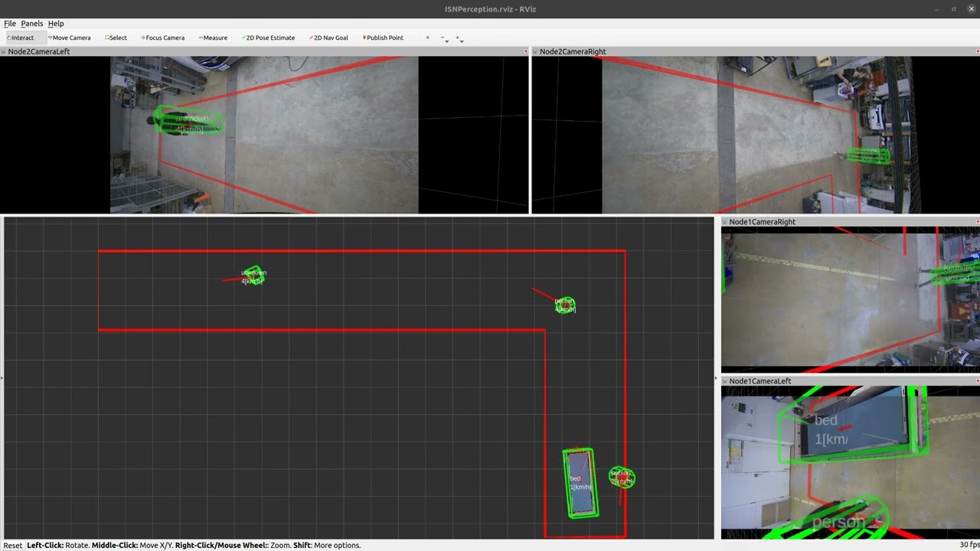Click the Node2CameraLeft panel float icon
The width and height of the screenshot is (980, 551).
[x=3, y=51]
